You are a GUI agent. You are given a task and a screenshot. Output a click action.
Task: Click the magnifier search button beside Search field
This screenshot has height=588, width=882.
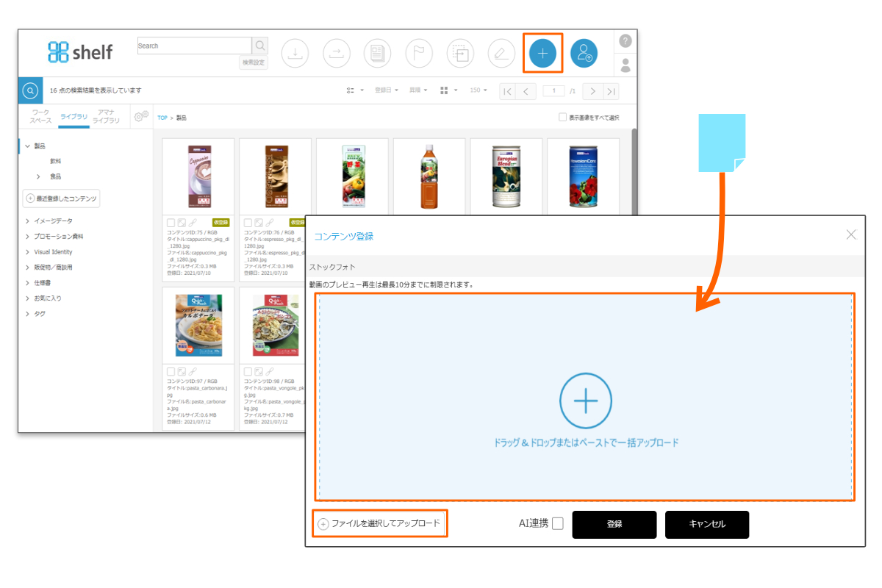(x=260, y=46)
